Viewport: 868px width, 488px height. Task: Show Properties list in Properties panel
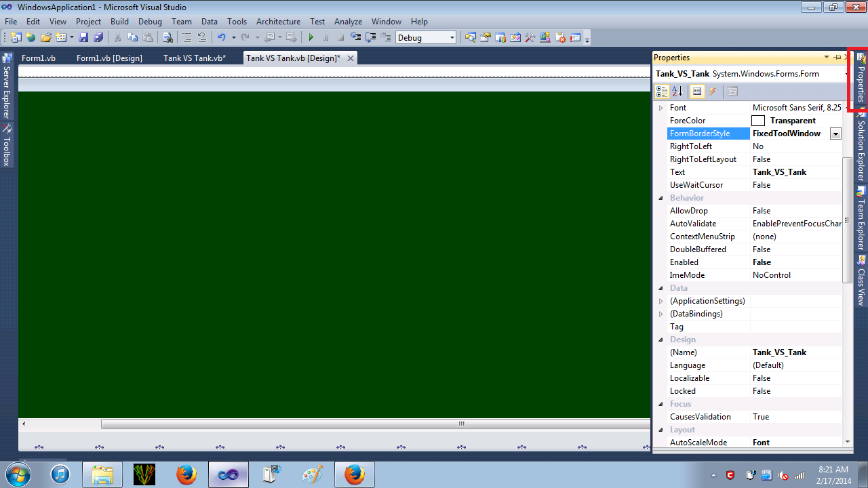point(697,91)
